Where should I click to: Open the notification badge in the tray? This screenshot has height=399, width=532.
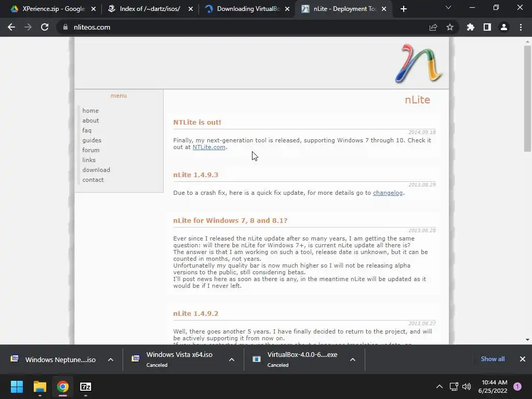[517, 387]
